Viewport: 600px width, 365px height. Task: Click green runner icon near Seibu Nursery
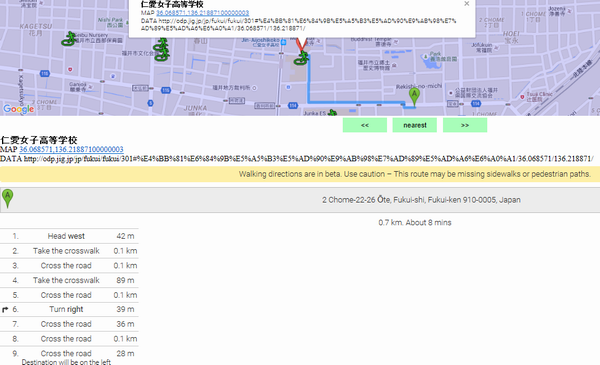(x=69, y=39)
